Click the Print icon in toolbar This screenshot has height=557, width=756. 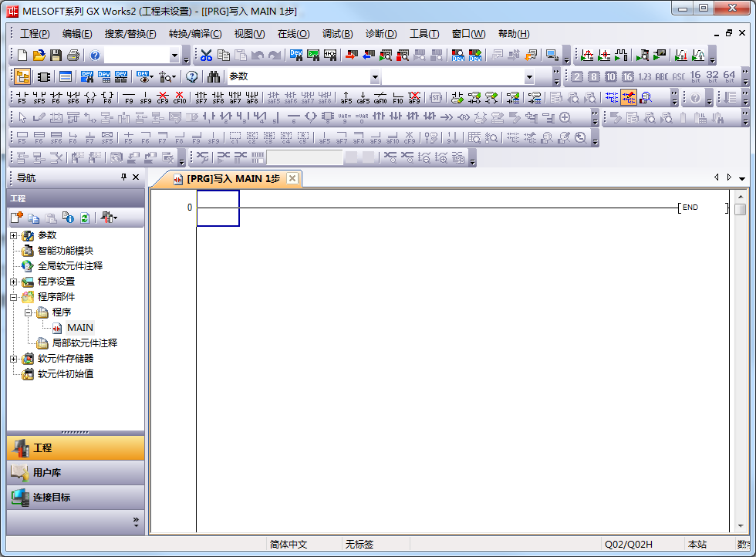tap(73, 56)
